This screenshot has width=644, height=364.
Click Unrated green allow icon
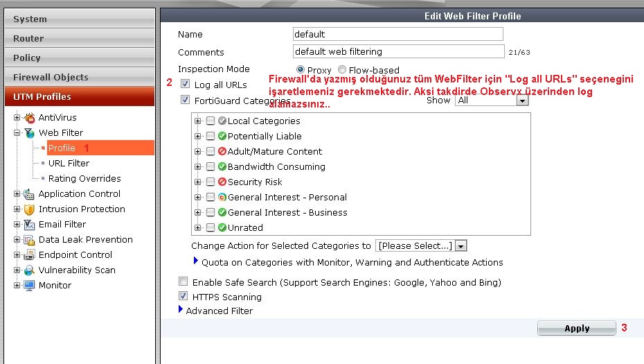coord(222,227)
